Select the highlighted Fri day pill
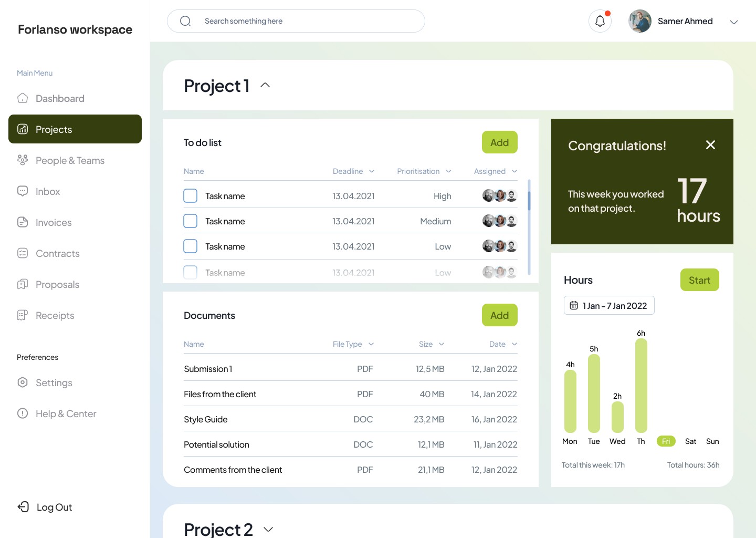Viewport: 756px width, 538px height. coord(666,441)
